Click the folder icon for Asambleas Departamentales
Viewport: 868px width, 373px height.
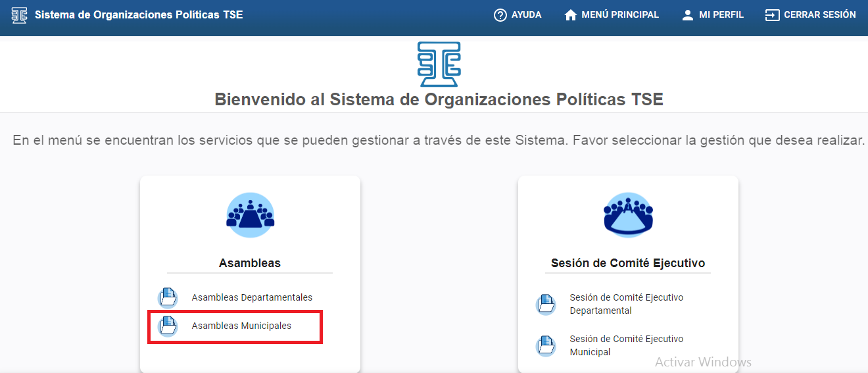168,297
